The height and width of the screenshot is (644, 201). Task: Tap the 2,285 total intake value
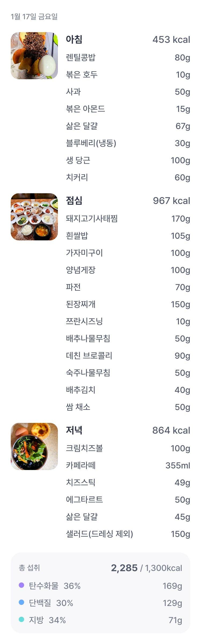point(124,568)
